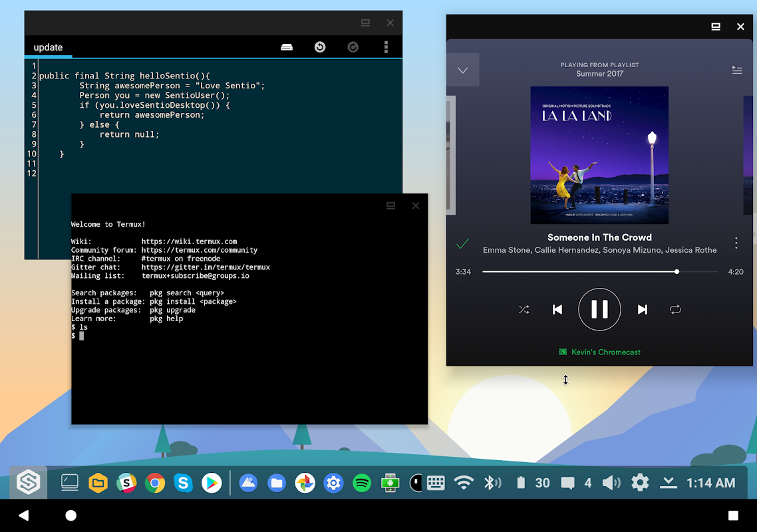Open the on-screen keyboard from the system tray
757x532 pixels.
tap(437, 483)
